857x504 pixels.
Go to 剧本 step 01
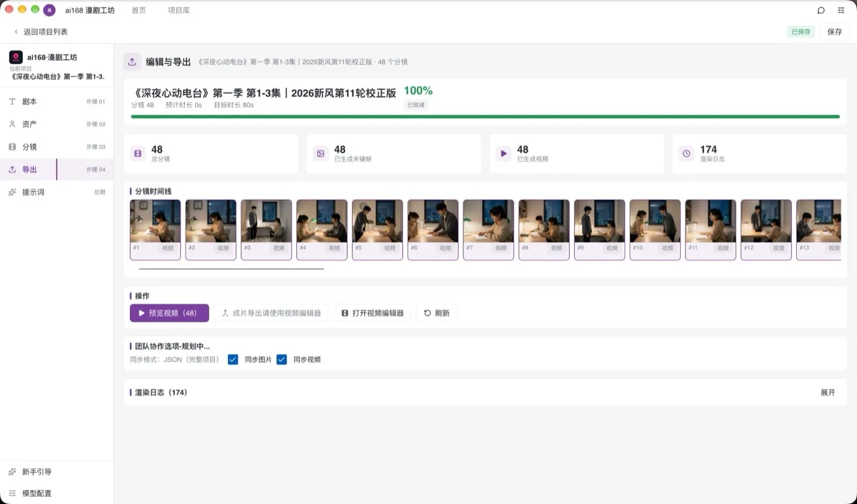click(56, 101)
